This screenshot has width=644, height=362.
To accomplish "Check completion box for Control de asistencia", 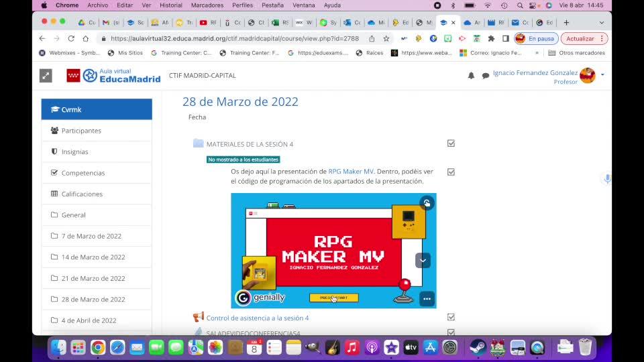I will point(451,317).
